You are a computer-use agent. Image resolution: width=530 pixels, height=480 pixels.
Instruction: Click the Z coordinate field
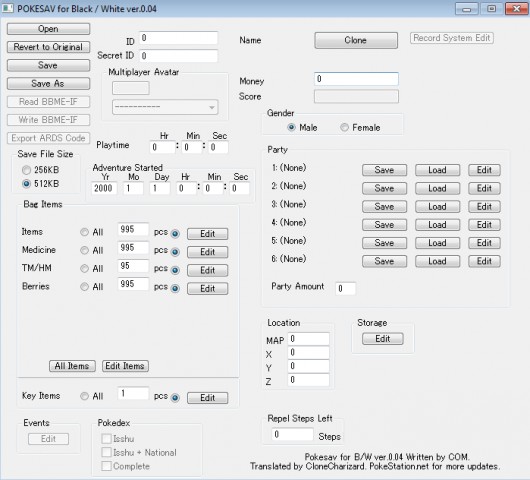coord(309,380)
